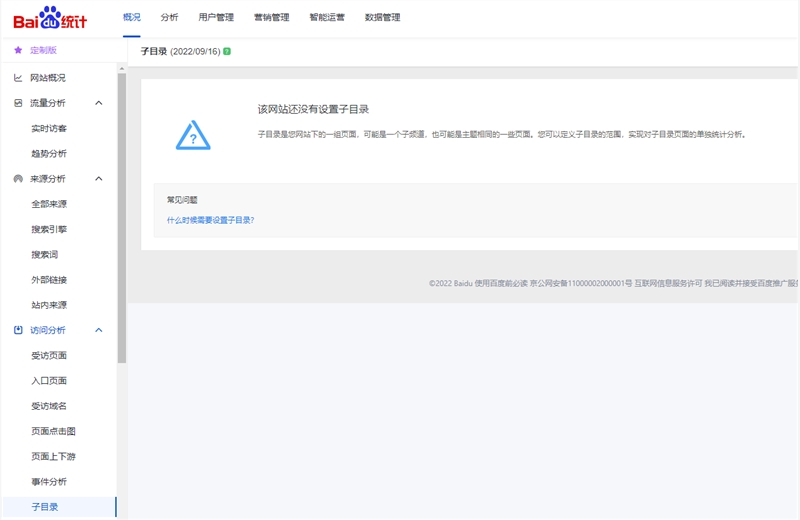Click the line chart icon beside 网站概况
800x520 pixels.
[18, 78]
